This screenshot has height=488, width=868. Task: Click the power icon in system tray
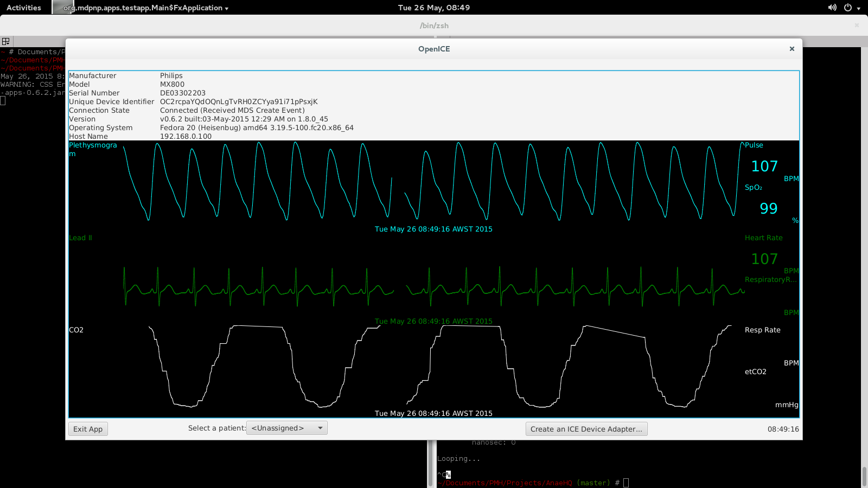tap(848, 8)
